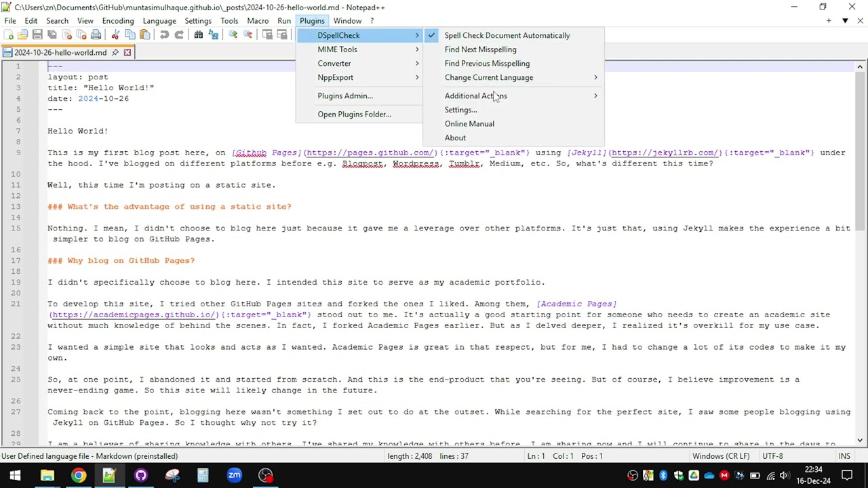Expand Change Current Language submenu
Image resolution: width=868 pixels, height=488 pixels.
[513, 77]
